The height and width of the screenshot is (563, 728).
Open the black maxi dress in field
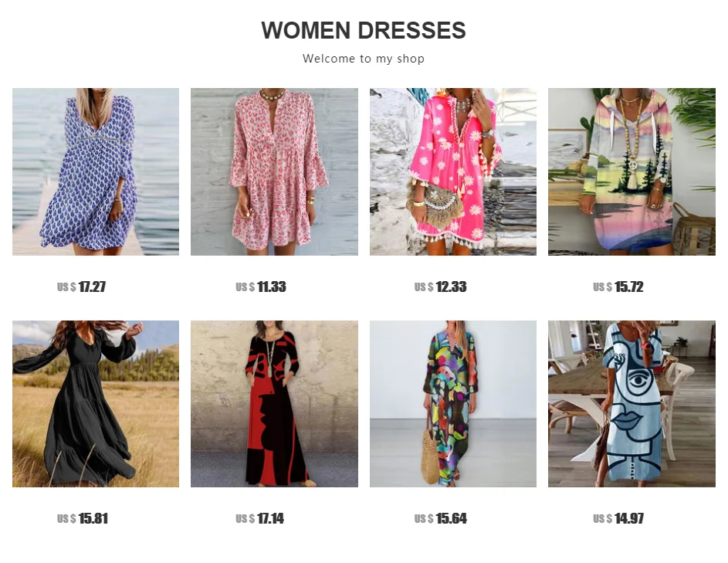pyautogui.click(x=96, y=404)
